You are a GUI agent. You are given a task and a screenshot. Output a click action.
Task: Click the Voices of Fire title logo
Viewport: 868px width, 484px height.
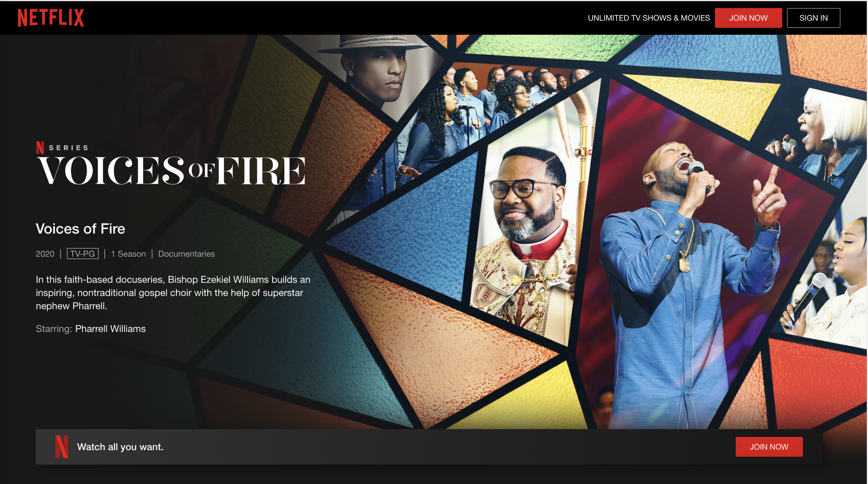click(171, 170)
